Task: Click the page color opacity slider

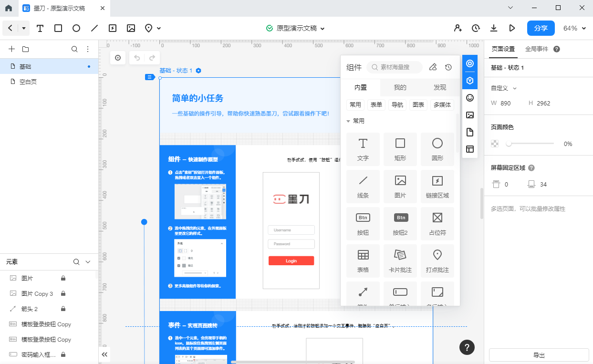Action: (x=530, y=144)
